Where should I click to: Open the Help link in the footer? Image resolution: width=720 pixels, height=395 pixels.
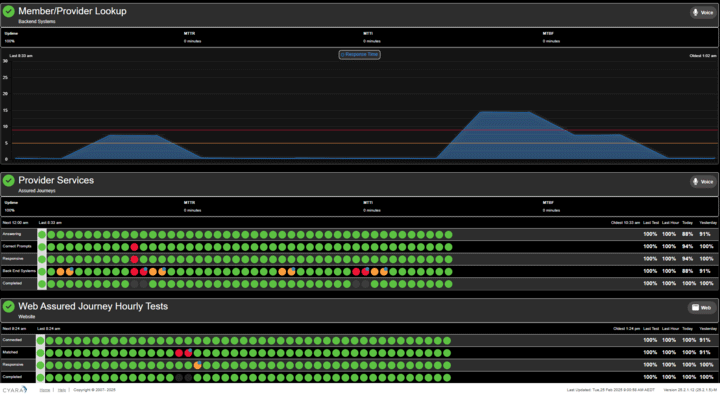coord(62,390)
